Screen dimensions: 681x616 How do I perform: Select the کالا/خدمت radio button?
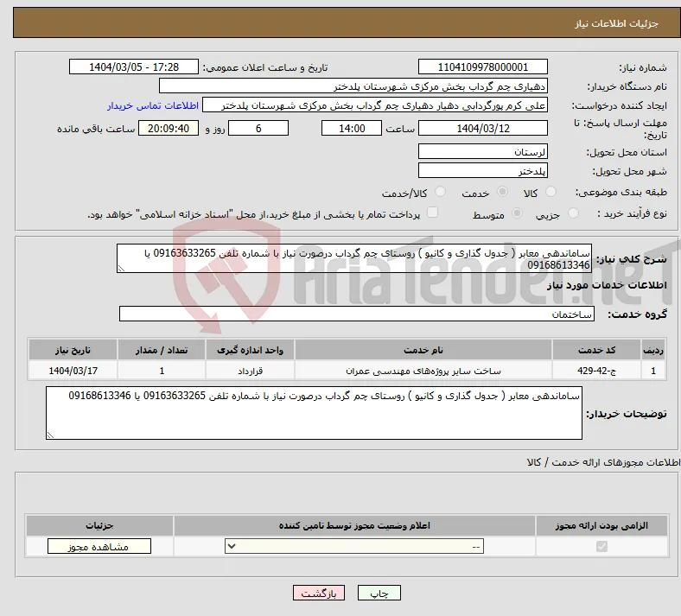[441, 192]
